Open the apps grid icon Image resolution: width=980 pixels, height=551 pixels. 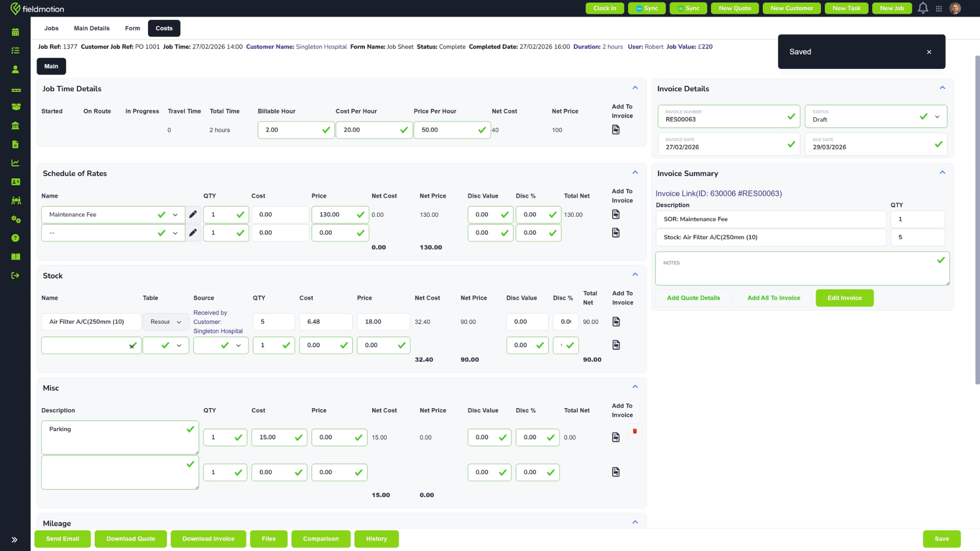[939, 9]
